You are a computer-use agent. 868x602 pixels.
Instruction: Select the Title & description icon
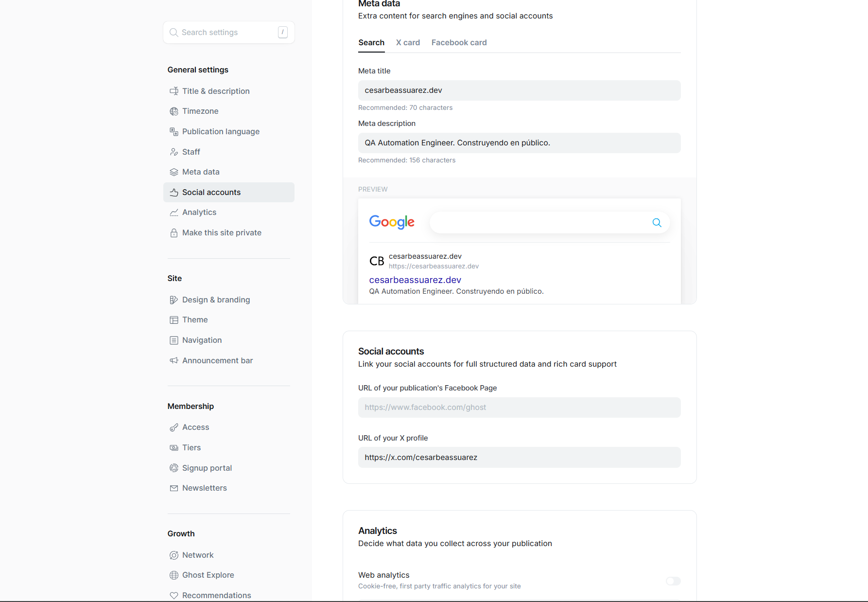pos(174,91)
